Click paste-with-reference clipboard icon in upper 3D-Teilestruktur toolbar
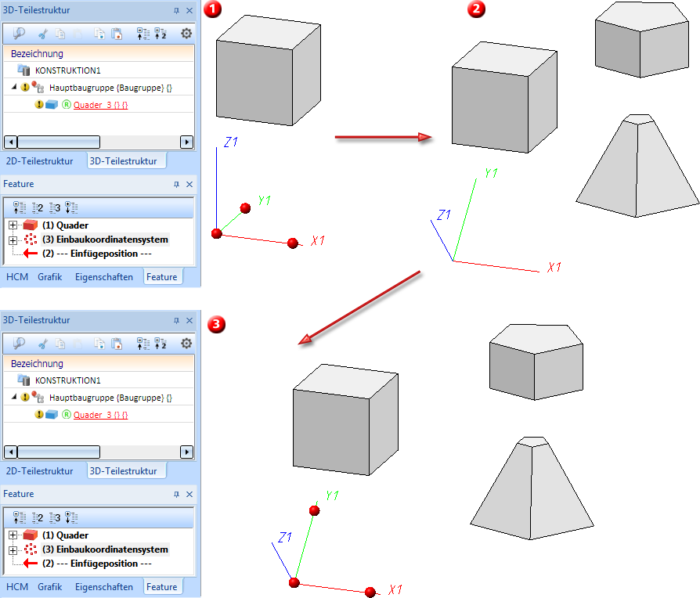Screen dimensions: 700x598 pyautogui.click(x=117, y=34)
